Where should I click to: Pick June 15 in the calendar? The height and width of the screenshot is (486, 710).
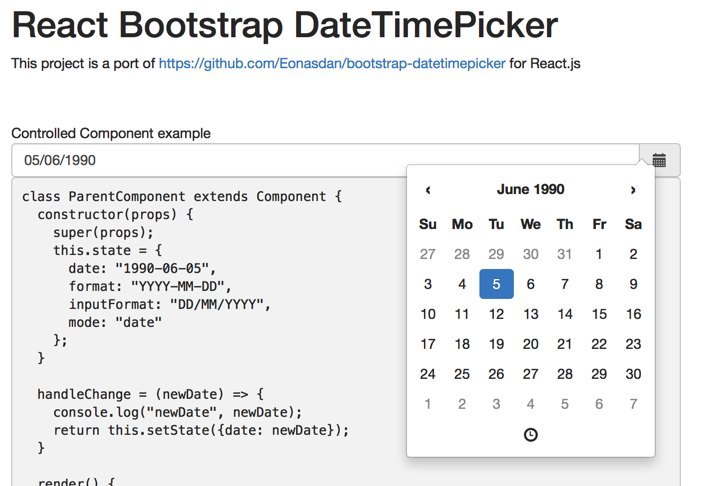pyautogui.click(x=599, y=314)
